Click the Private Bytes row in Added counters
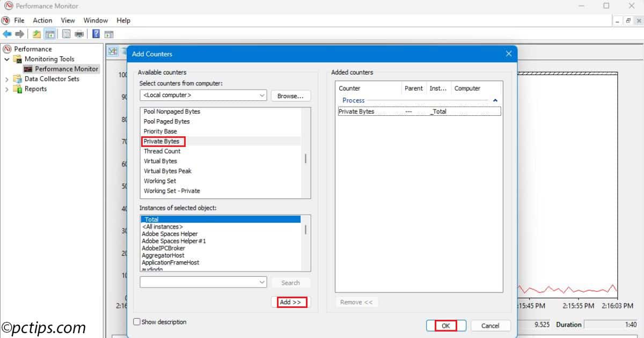Screen dimensions: 644x338 click(x=419, y=112)
